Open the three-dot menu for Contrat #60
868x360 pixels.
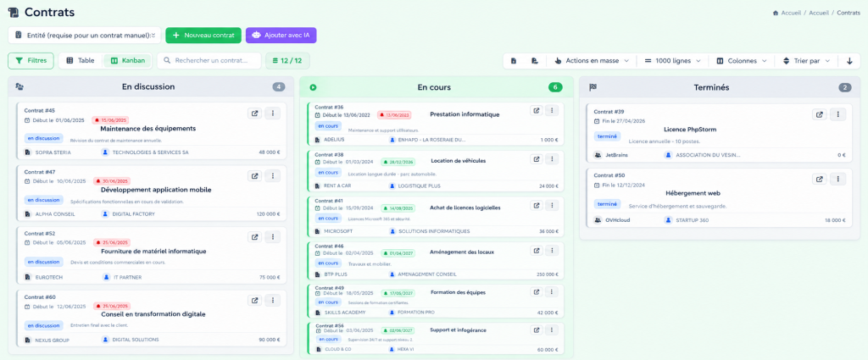pyautogui.click(x=272, y=300)
